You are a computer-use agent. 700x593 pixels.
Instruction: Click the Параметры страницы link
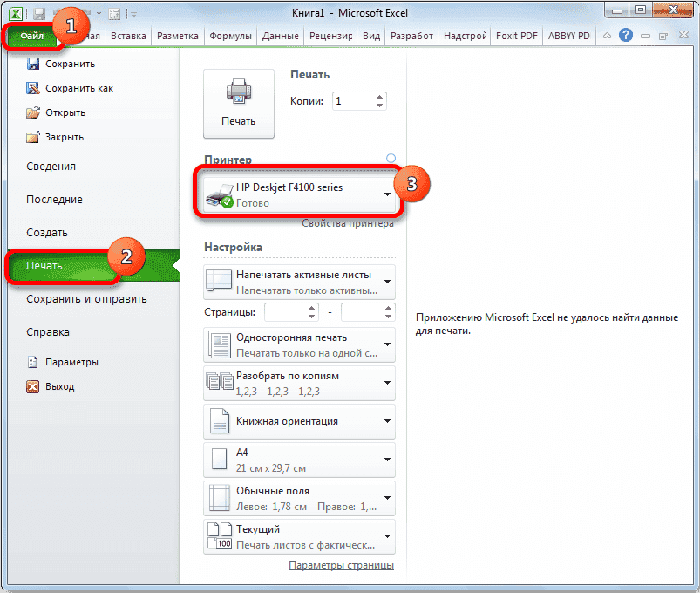(x=342, y=565)
